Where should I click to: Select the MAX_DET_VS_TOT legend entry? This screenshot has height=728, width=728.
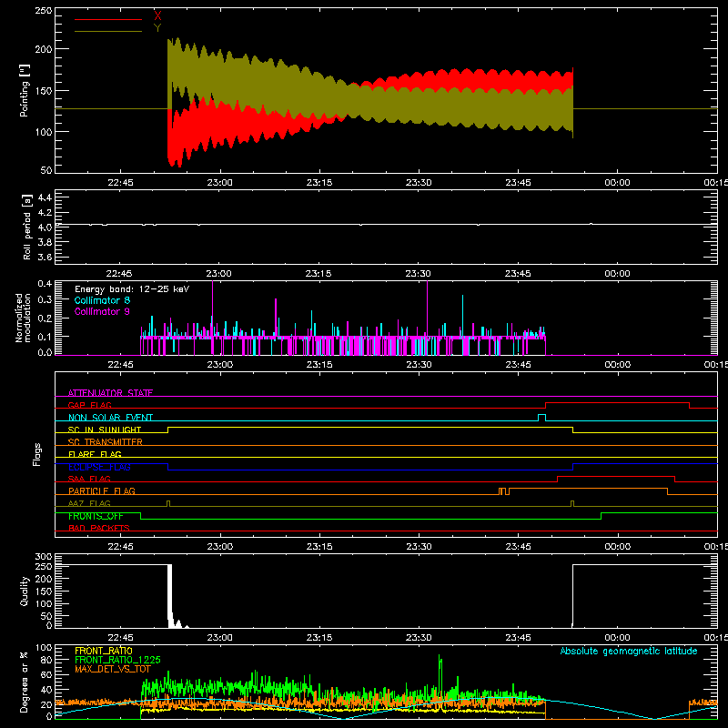point(112,669)
